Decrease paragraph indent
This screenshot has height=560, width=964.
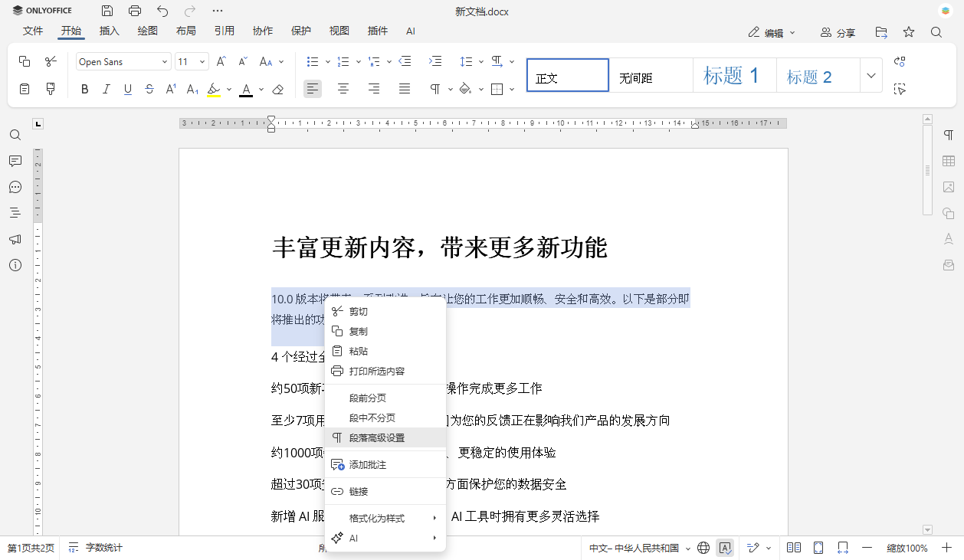click(405, 62)
